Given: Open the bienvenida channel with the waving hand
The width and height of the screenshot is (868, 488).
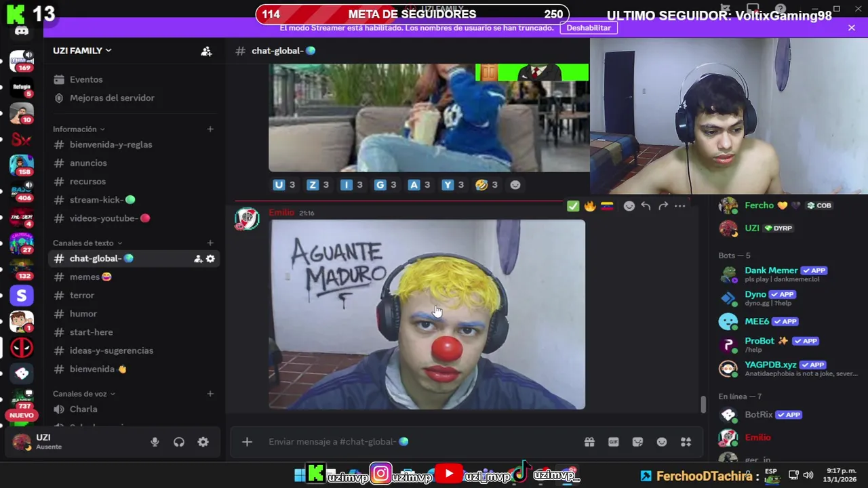Looking at the screenshot, I should tap(98, 369).
